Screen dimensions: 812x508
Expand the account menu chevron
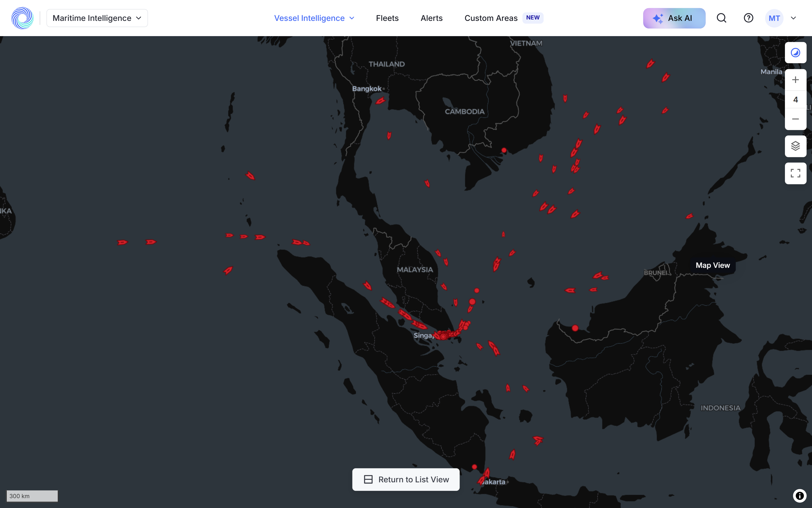click(x=793, y=18)
